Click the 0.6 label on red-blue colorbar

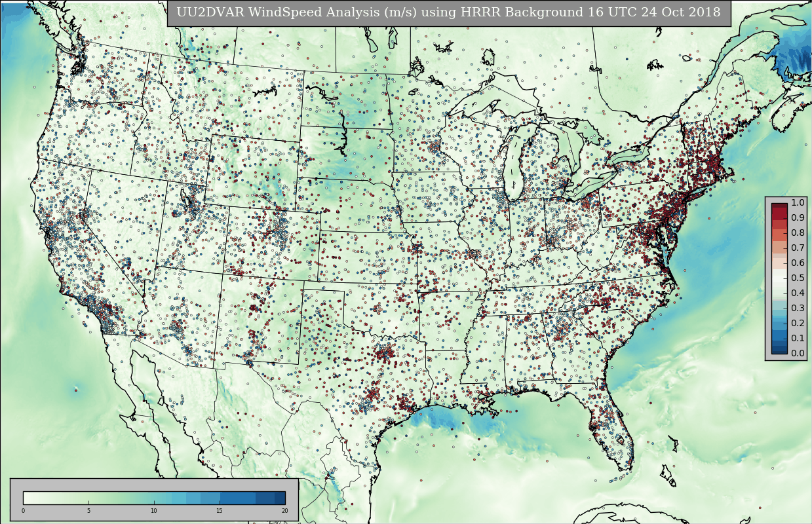coord(798,263)
